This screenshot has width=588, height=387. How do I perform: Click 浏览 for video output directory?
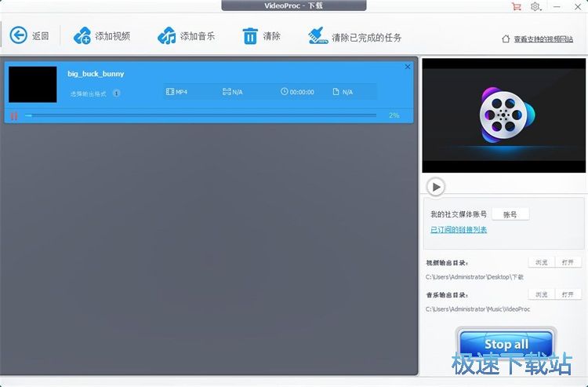541,262
